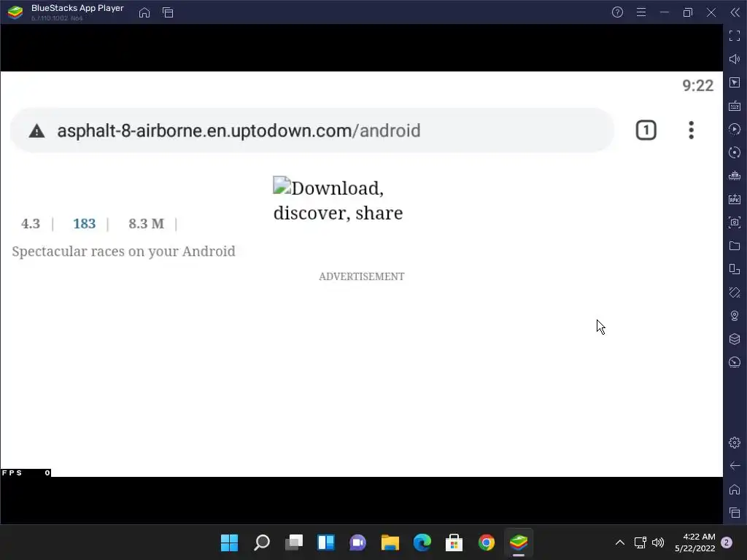Open media folder icon in side toolbar
The image size is (747, 560).
click(735, 246)
